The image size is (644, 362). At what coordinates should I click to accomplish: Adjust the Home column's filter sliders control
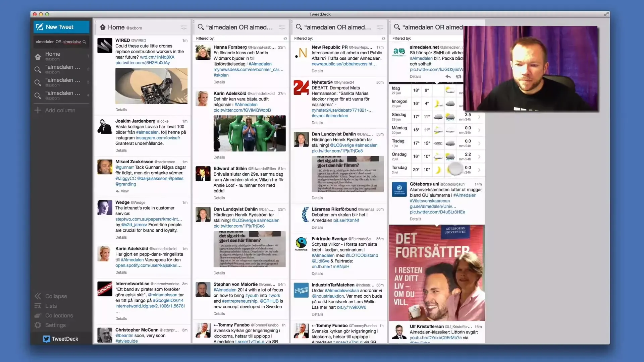tap(184, 27)
